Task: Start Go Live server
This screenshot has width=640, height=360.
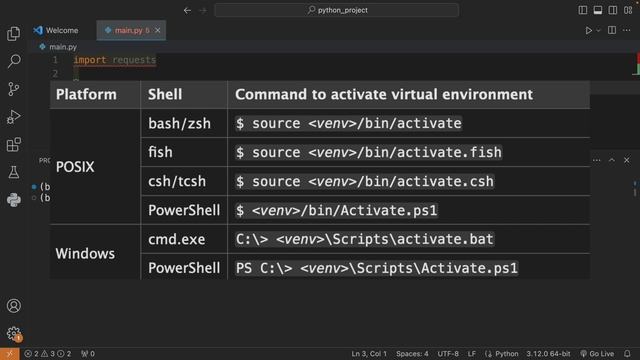Action: (x=597, y=354)
